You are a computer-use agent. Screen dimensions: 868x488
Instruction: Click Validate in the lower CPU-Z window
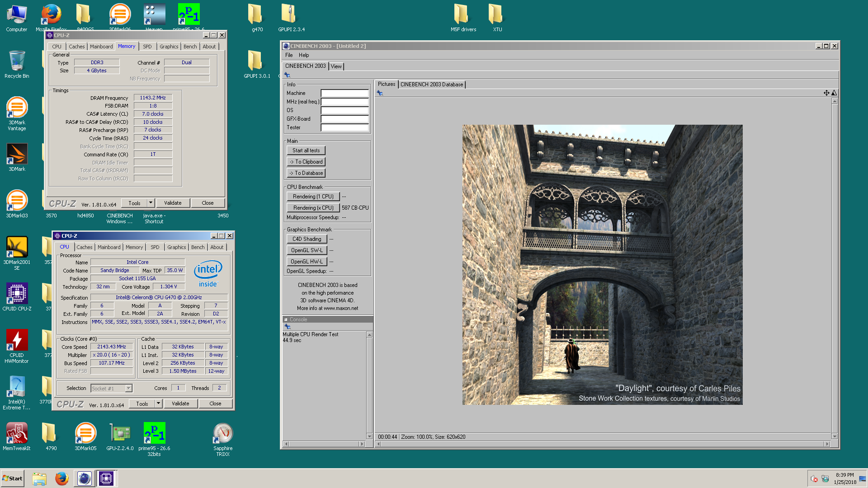pos(180,404)
